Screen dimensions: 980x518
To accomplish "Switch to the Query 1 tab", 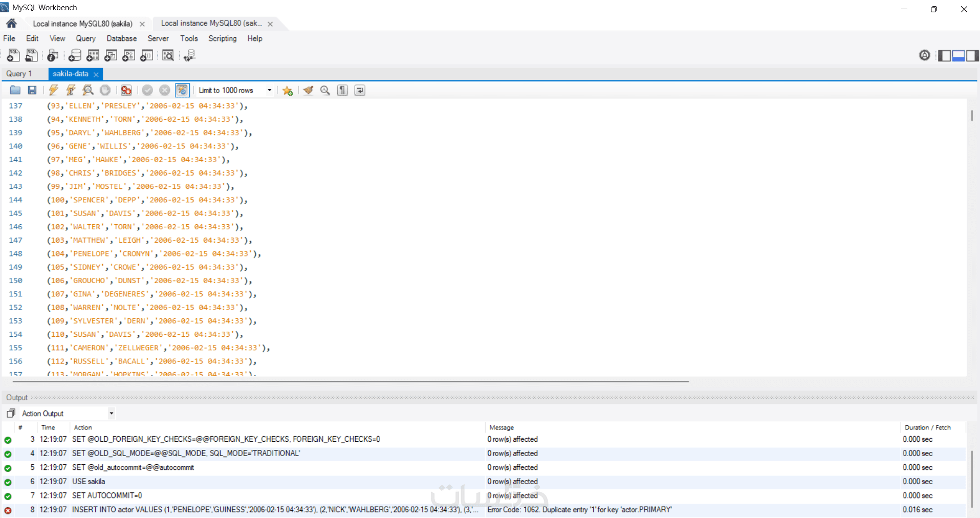I will point(19,74).
